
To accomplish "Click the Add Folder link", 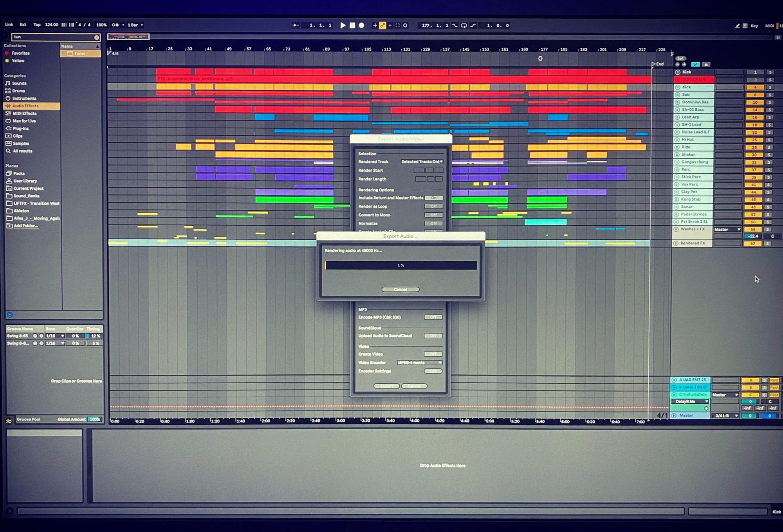I will click(x=25, y=226).
